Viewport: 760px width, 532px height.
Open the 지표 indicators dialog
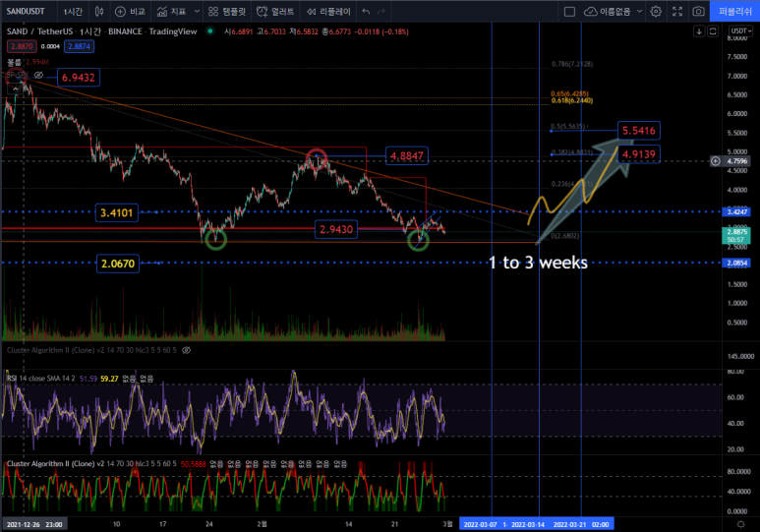pyautogui.click(x=172, y=11)
